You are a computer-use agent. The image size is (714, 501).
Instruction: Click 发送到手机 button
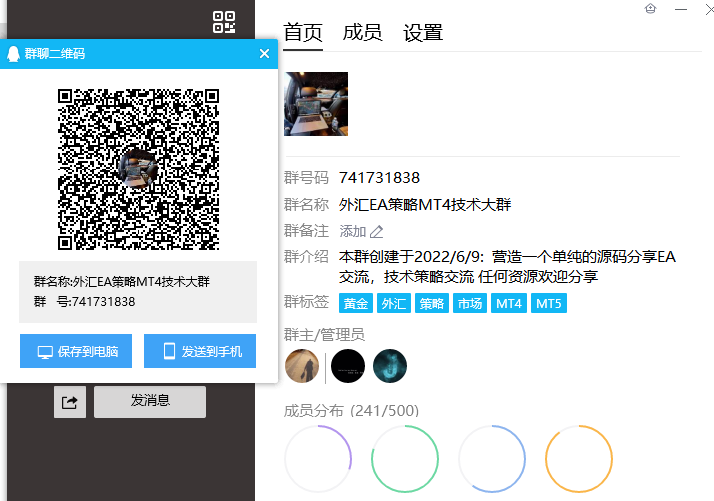coord(200,351)
